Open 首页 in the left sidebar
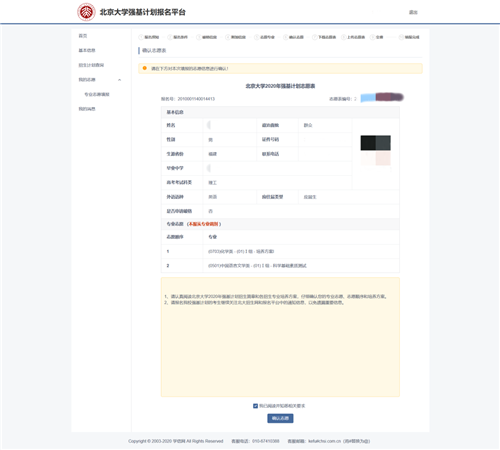Screen dimensions: 500x450 (83, 36)
